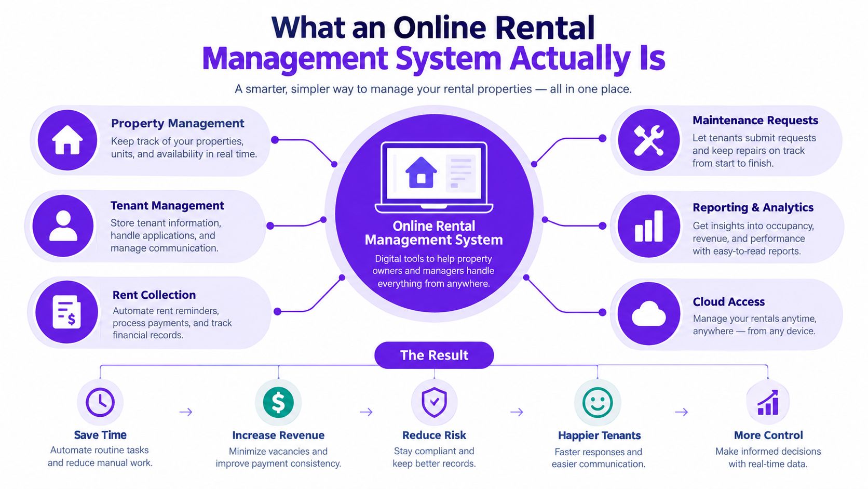Select the "Get insights into occupancy" description
This screenshot has width=868, height=489.
[753, 239]
